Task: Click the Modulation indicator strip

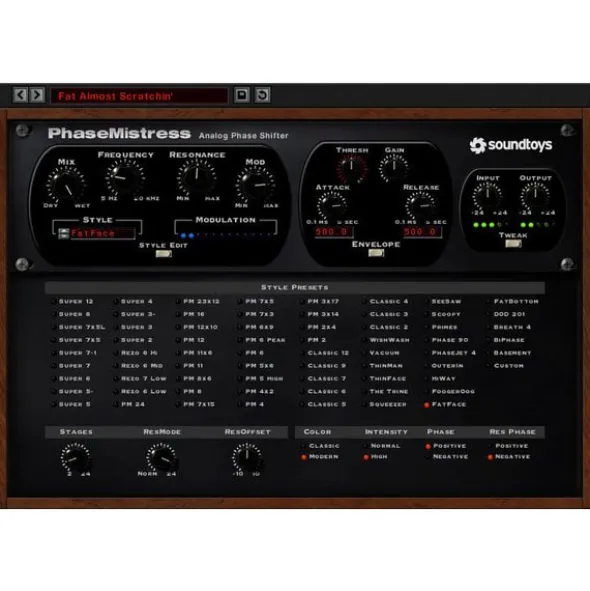Action: point(226,235)
